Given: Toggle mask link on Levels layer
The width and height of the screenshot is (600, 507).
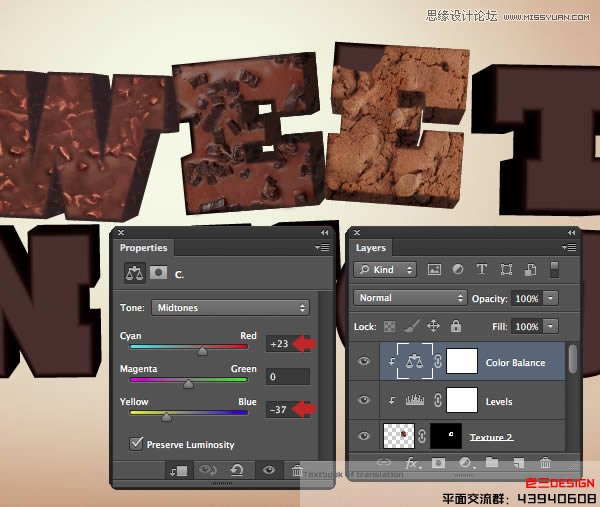Looking at the screenshot, I should (x=438, y=400).
